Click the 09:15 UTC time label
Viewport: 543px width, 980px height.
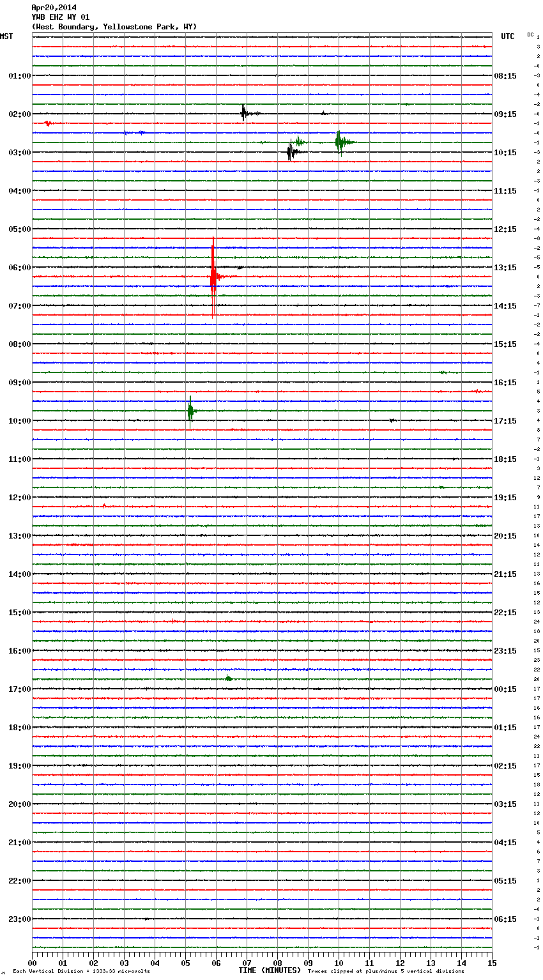(x=505, y=114)
